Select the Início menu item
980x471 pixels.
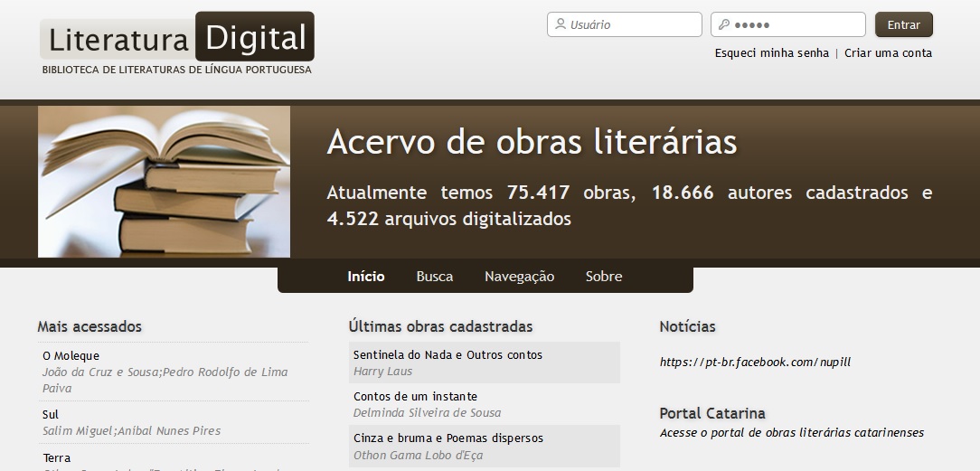[x=366, y=276]
